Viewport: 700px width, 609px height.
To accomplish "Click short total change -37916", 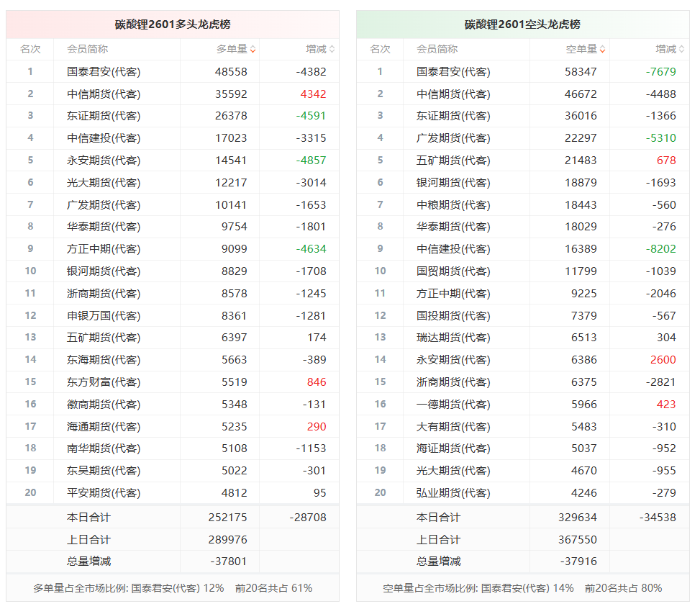I will [x=578, y=561].
